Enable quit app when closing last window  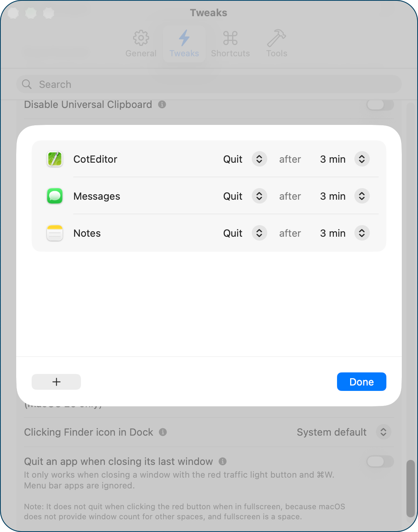pyautogui.click(x=380, y=461)
